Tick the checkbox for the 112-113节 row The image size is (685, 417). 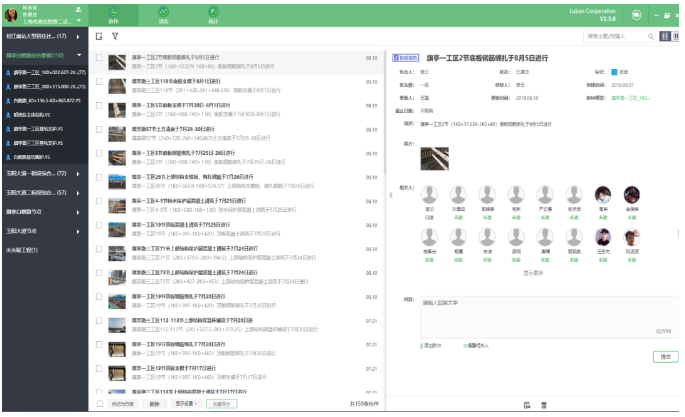[x=99, y=321]
